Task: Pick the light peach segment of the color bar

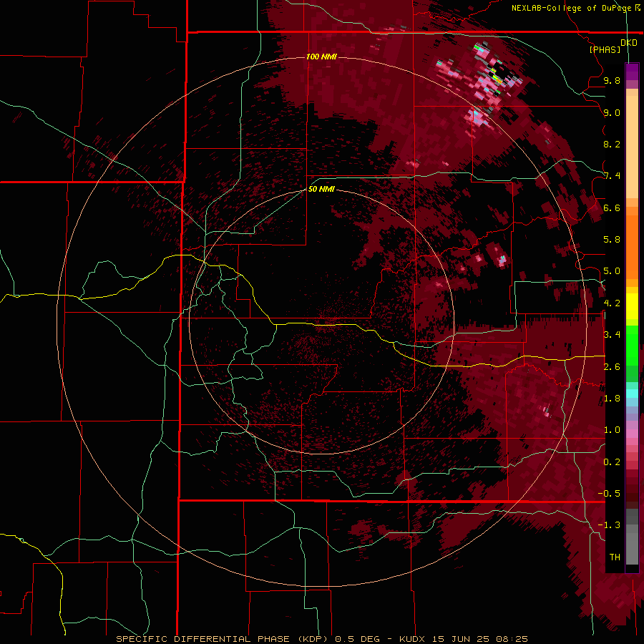Action: [632, 147]
